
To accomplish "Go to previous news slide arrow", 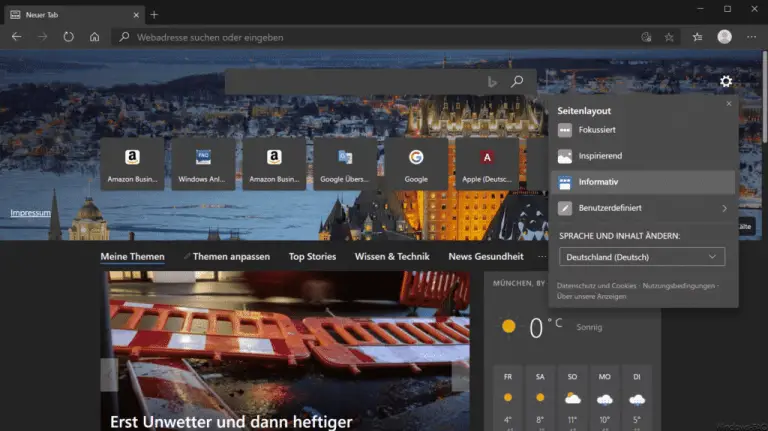I will click(109, 375).
